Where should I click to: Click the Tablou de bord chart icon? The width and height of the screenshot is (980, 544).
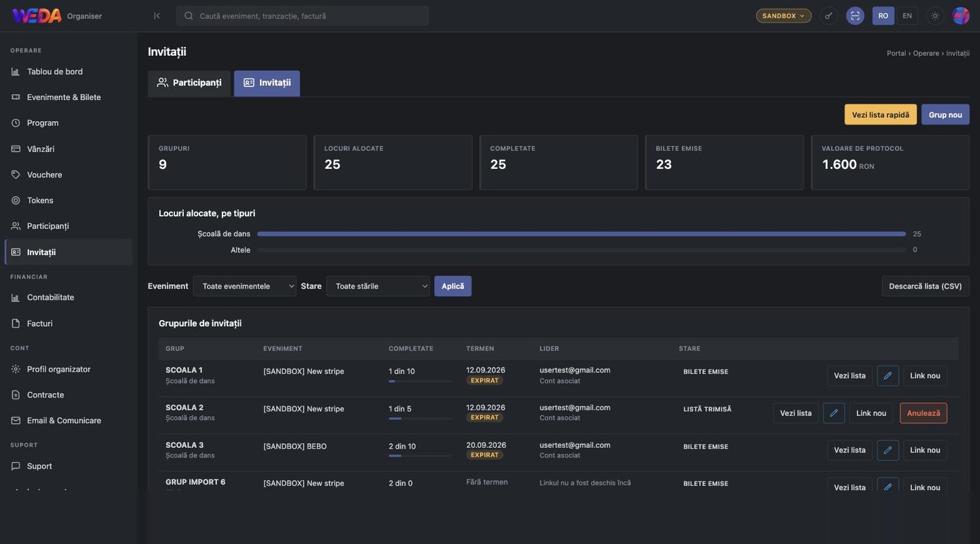point(16,71)
